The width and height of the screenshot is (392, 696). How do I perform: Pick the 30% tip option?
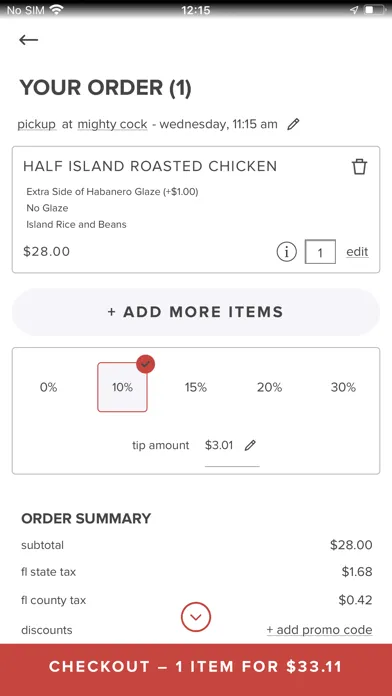tap(343, 387)
